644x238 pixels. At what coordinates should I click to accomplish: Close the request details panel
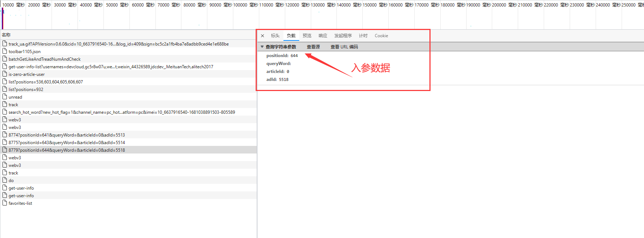(x=263, y=36)
